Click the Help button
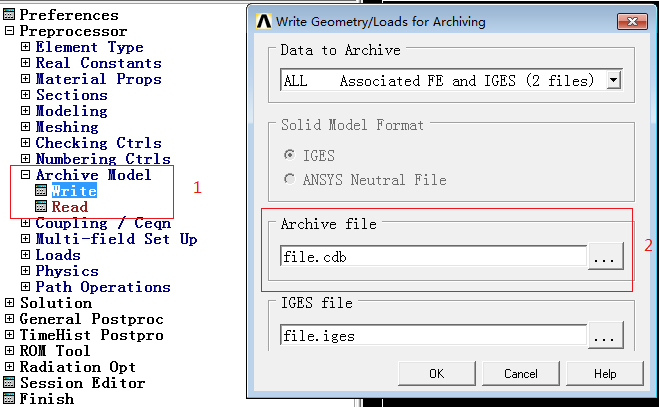Viewport: 659px width, 407px height. pyautogui.click(x=605, y=373)
